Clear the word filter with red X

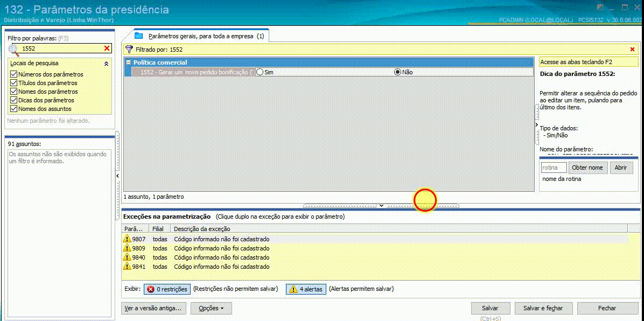107,48
